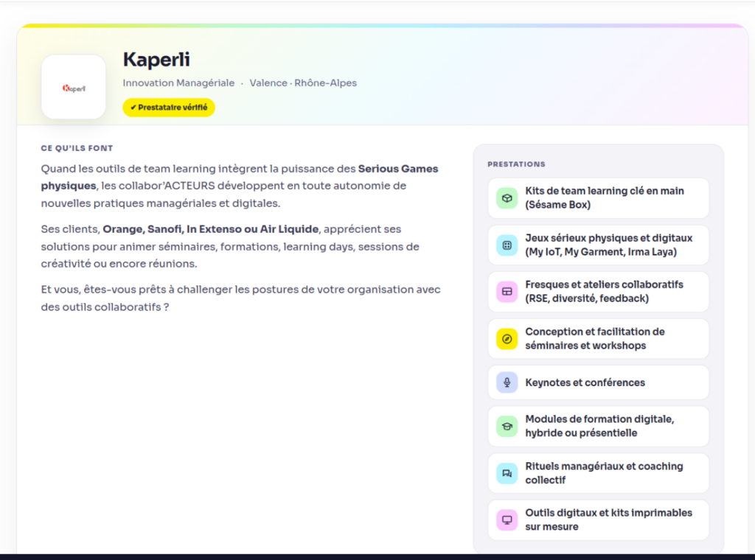Select the Rituels managériaux et coaching collectif label
755x560 pixels.
(604, 473)
